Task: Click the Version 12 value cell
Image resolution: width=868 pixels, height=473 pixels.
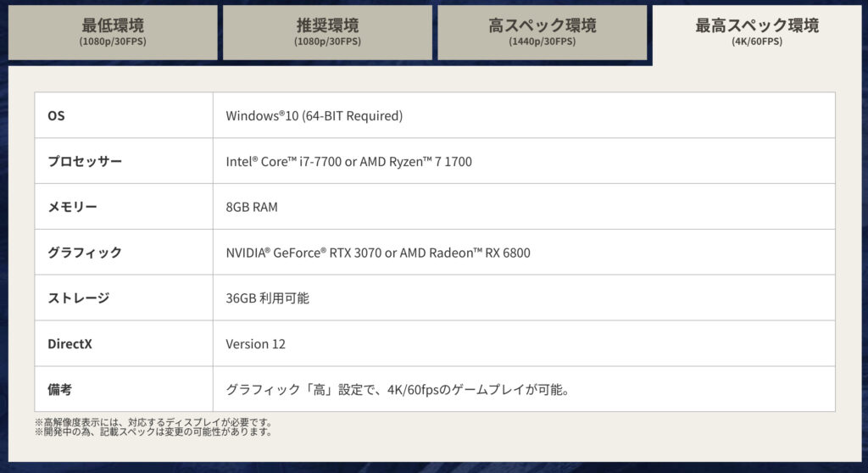Action: 255,344
